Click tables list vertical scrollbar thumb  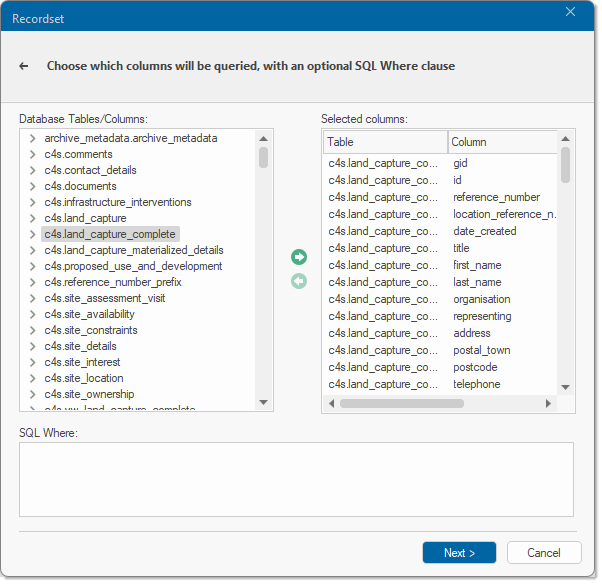263,157
